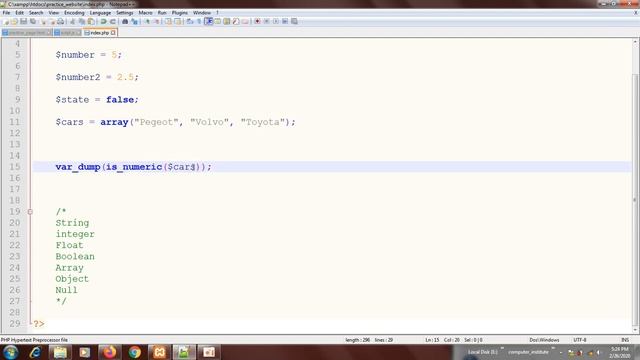Open the Macro menu

[145, 13]
